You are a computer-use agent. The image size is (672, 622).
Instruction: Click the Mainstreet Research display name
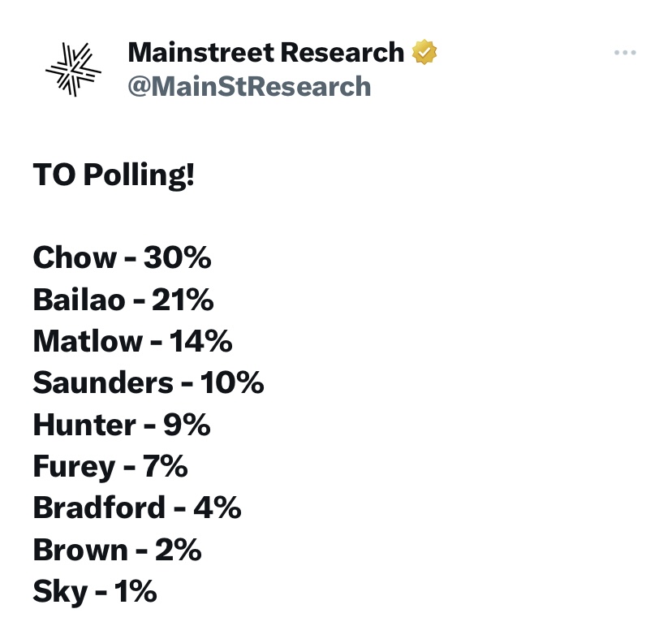(x=266, y=53)
